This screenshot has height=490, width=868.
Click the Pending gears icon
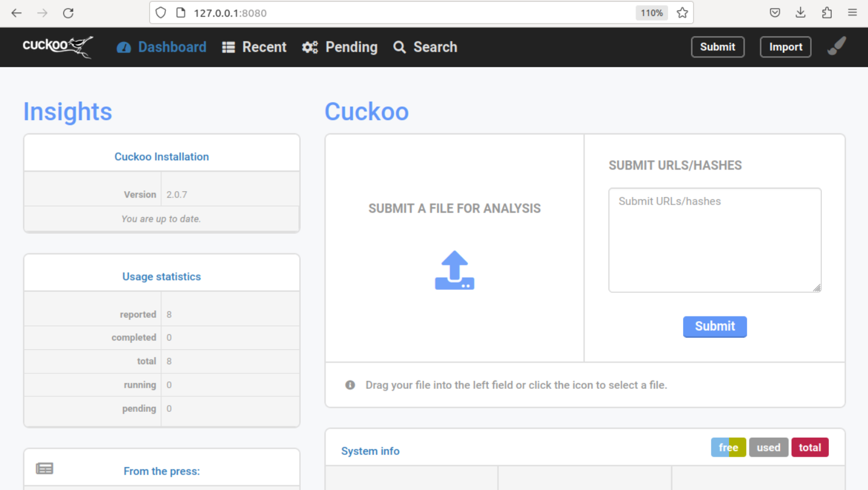click(x=310, y=47)
